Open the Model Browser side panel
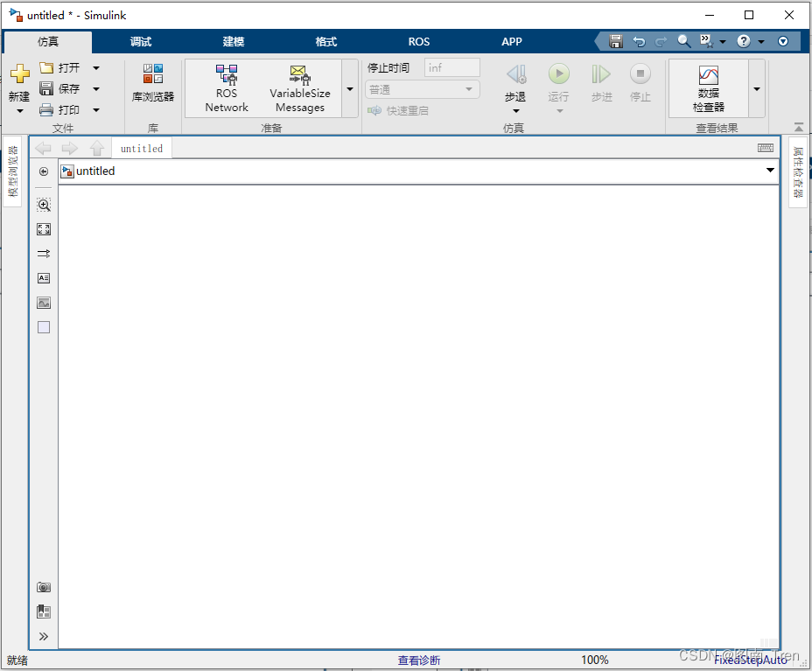 coord(12,171)
